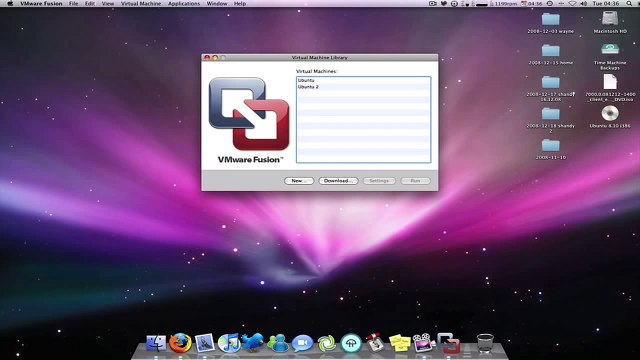This screenshot has height=360, width=640.
Task: Click the Run button in library window
Action: 415,180
